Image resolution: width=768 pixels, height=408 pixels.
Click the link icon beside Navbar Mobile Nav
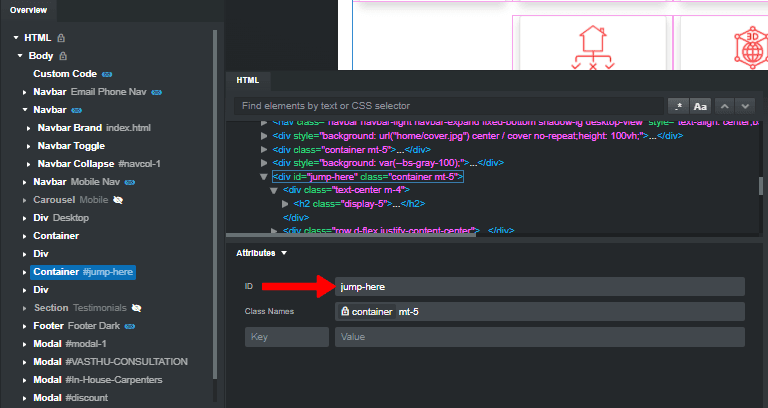tap(128, 182)
